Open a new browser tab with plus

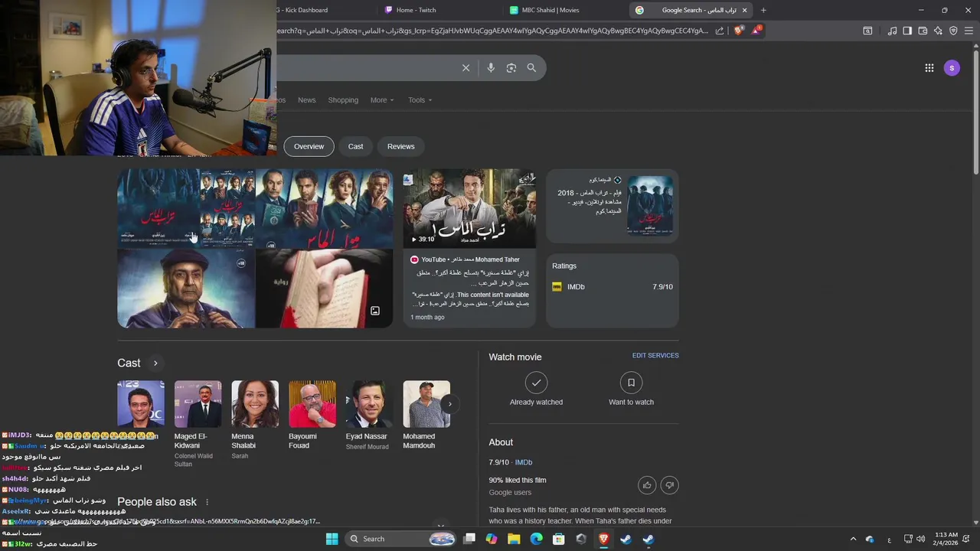pos(763,10)
